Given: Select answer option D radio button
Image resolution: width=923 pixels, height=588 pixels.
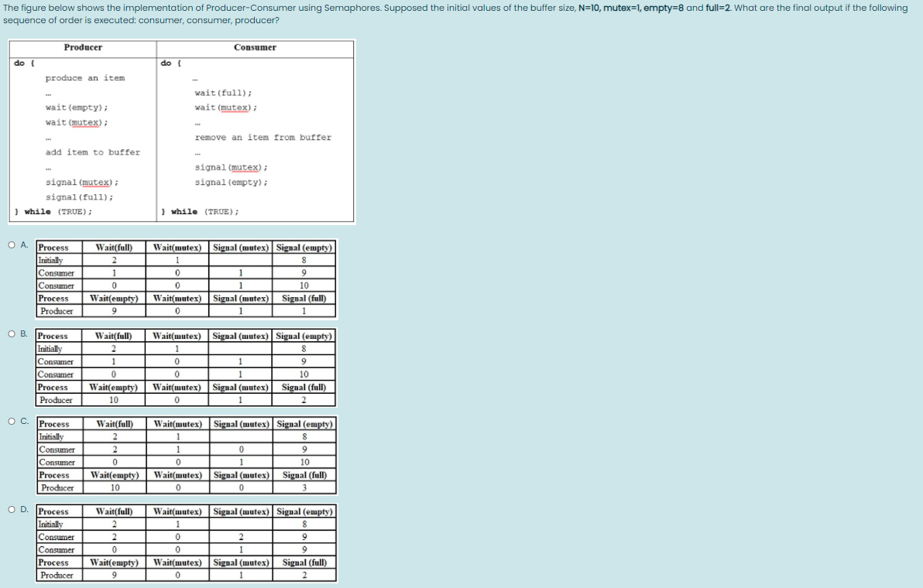Looking at the screenshot, I should [x=12, y=508].
